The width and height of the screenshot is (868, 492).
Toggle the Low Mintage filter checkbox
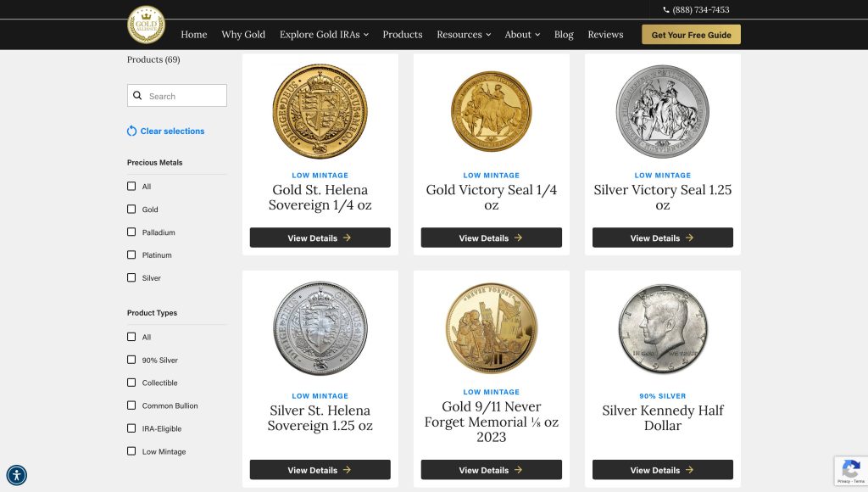pyautogui.click(x=131, y=451)
